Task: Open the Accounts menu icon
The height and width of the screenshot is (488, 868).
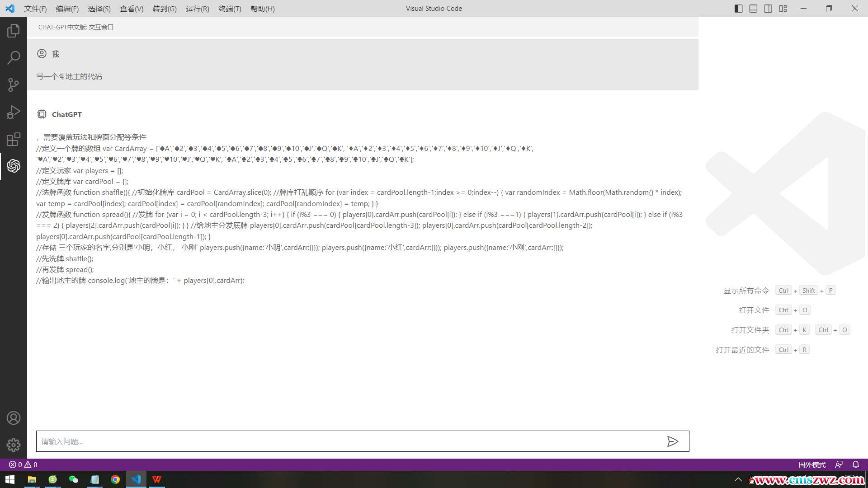Action: 14,418
